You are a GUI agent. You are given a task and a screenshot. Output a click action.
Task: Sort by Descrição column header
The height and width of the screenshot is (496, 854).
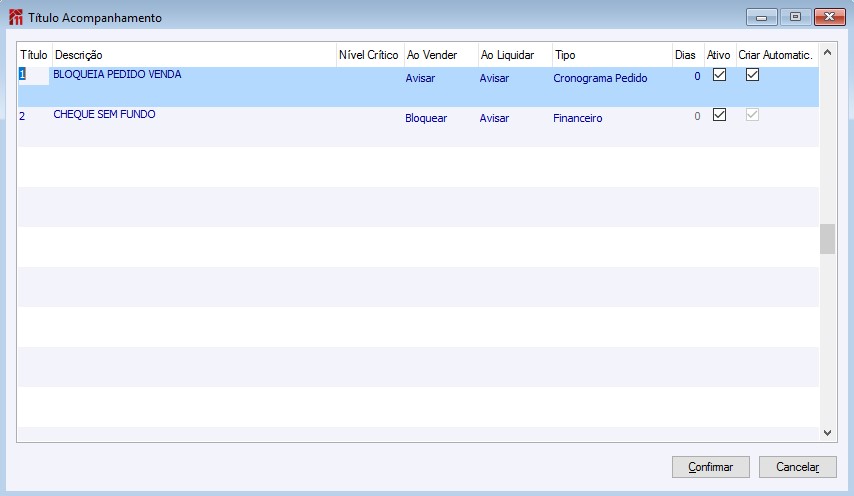tap(194, 55)
